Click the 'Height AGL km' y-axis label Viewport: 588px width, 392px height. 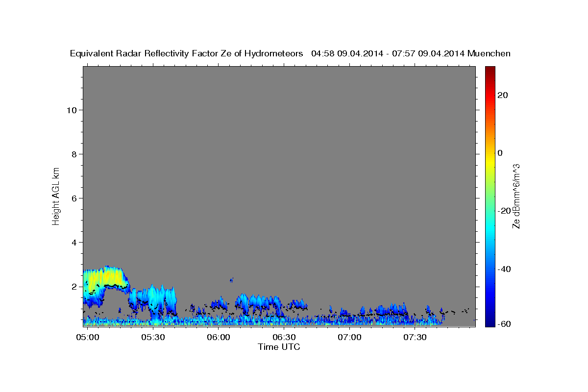click(56, 196)
